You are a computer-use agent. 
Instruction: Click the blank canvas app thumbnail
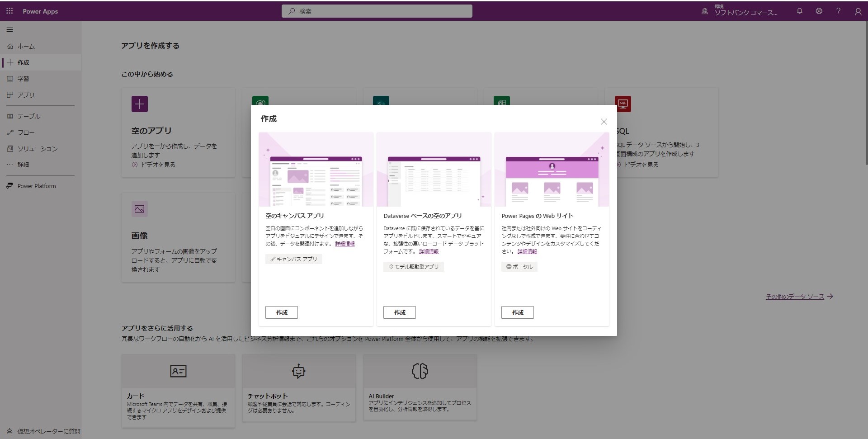point(316,170)
